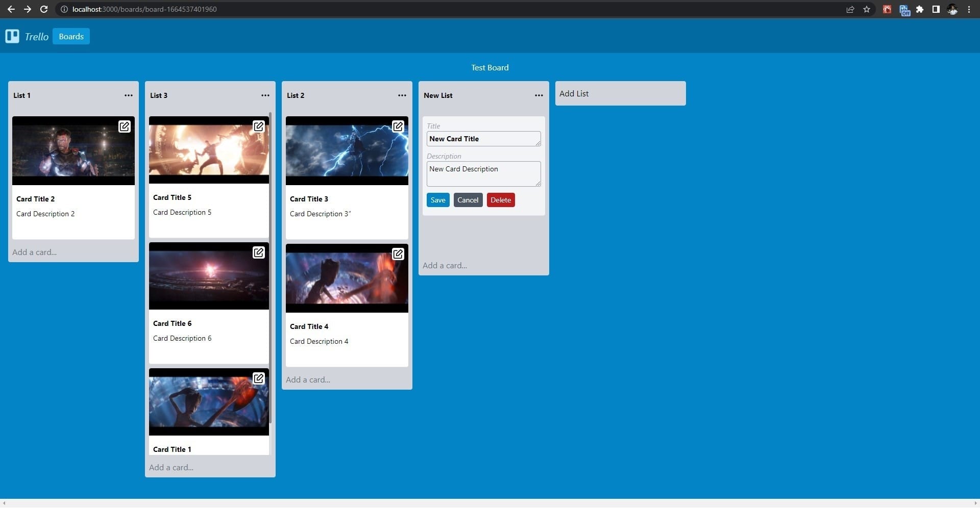Open List 2 ellipsis menu
Image resolution: width=980 pixels, height=509 pixels.
[x=402, y=95]
